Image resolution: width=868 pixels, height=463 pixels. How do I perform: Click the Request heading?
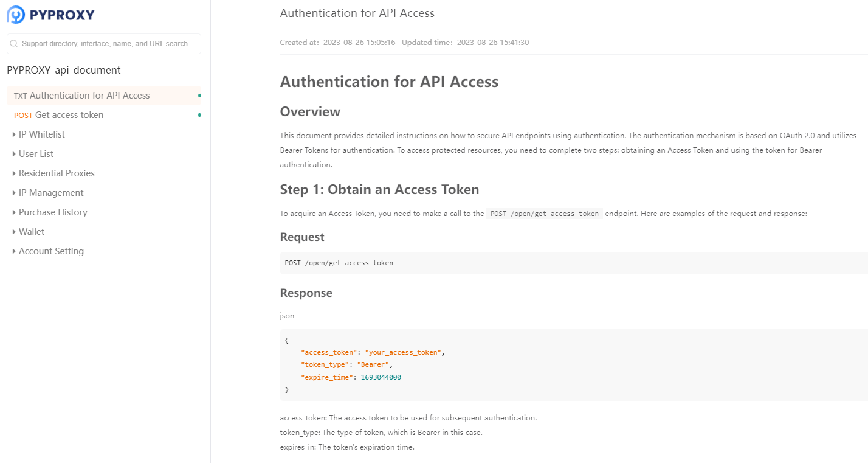(x=302, y=237)
